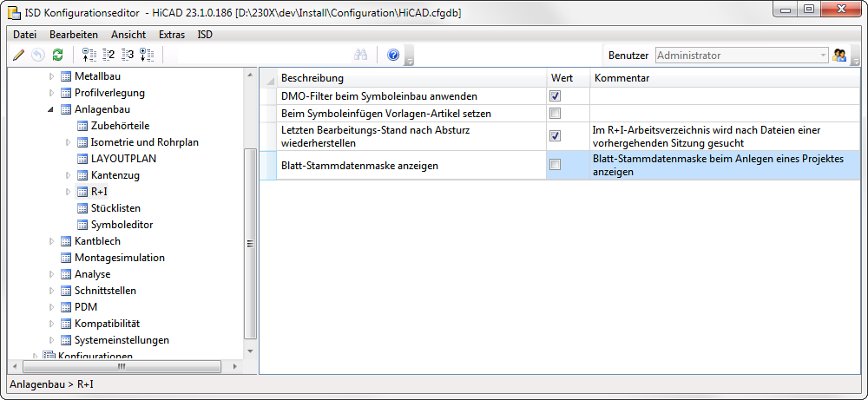Click the tree horizontal scrollbar thumb
This screenshot has width=868, height=400.
point(122,366)
